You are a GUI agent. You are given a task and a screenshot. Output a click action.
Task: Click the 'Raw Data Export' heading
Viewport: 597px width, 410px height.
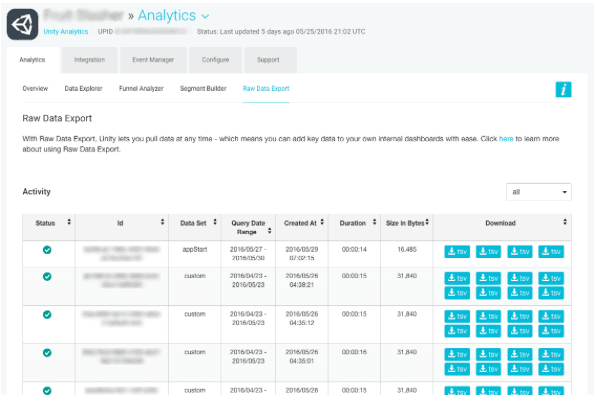click(57, 118)
